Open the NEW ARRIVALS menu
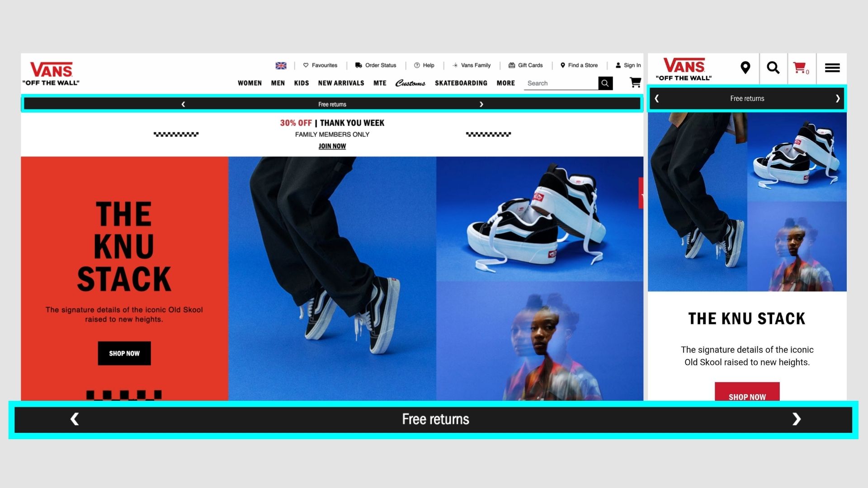This screenshot has width=868, height=488. coord(341,83)
